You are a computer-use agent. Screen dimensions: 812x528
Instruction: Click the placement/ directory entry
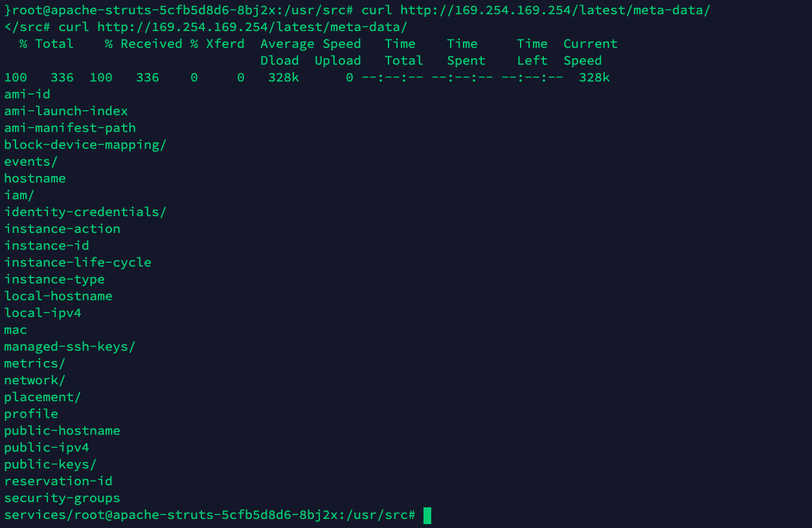tap(43, 397)
